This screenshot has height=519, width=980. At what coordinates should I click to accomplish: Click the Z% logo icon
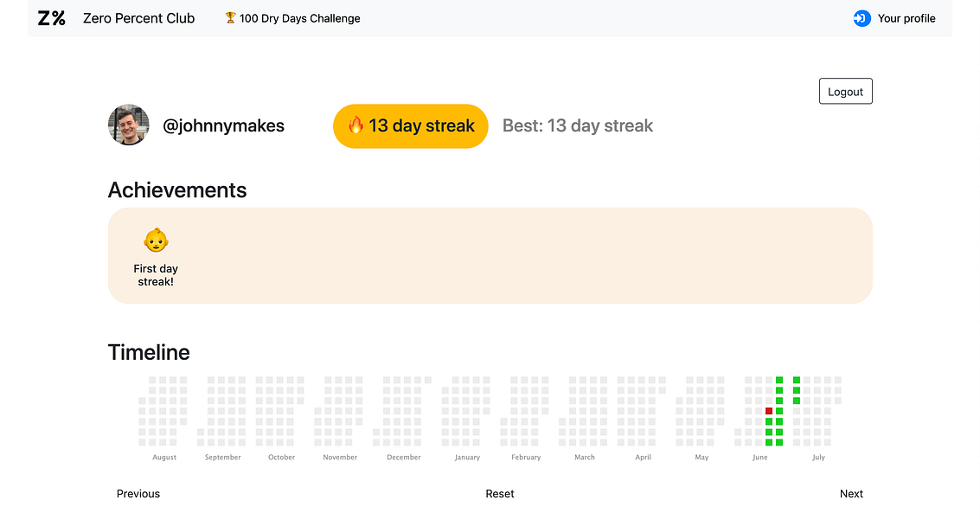tap(52, 18)
